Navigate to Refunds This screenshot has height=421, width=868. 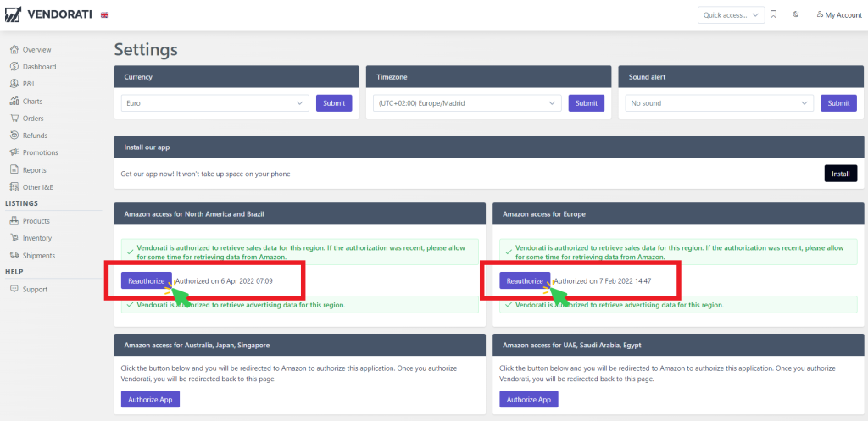point(35,136)
